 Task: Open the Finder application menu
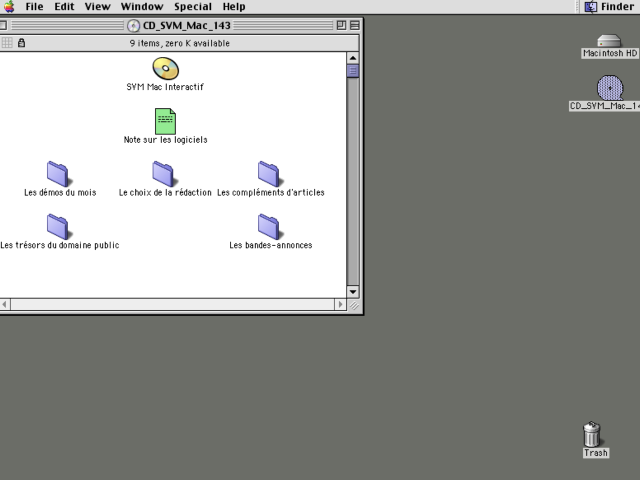point(609,7)
